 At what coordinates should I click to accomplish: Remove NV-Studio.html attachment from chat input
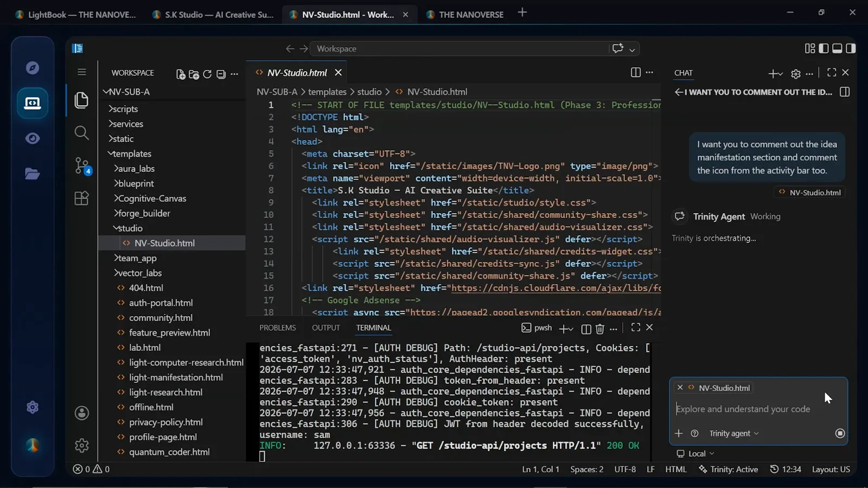[680, 388]
